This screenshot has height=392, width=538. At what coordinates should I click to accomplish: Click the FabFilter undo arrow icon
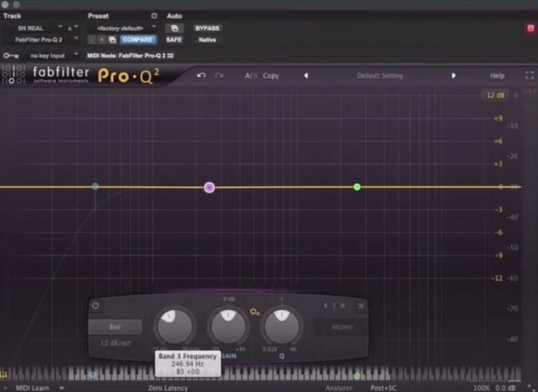[x=201, y=75]
